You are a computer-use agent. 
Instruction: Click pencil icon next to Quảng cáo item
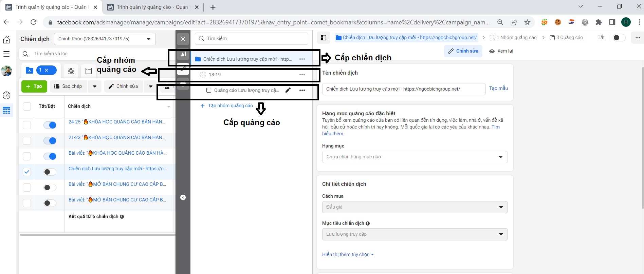(288, 90)
